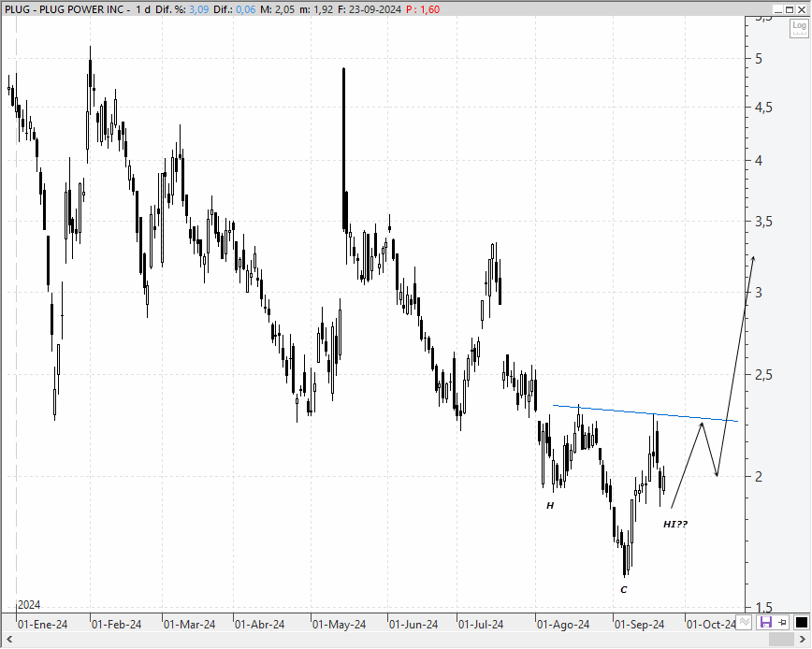
Task: Click the '01-Feb-24' date label
Action: (117, 625)
